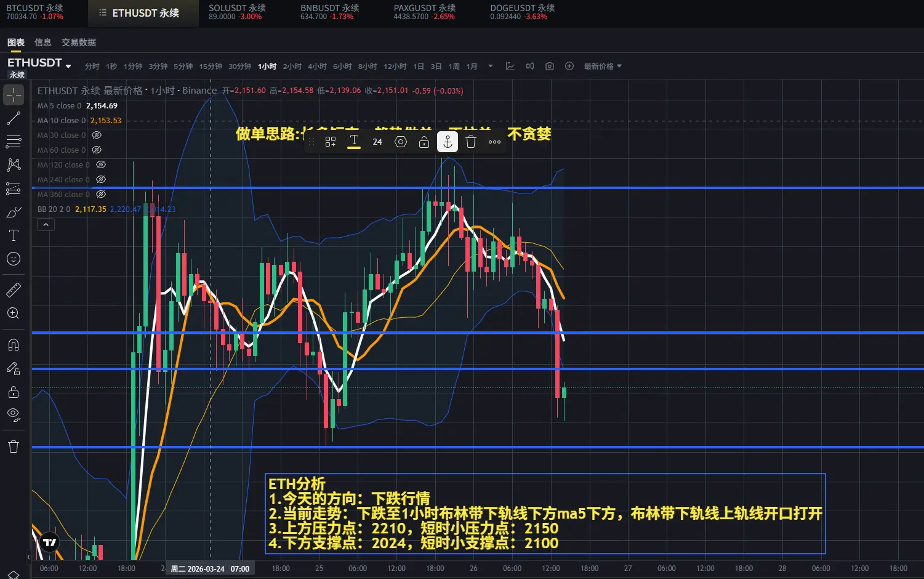Select the crosshair cursor tool
The image size is (924, 579).
click(14, 95)
